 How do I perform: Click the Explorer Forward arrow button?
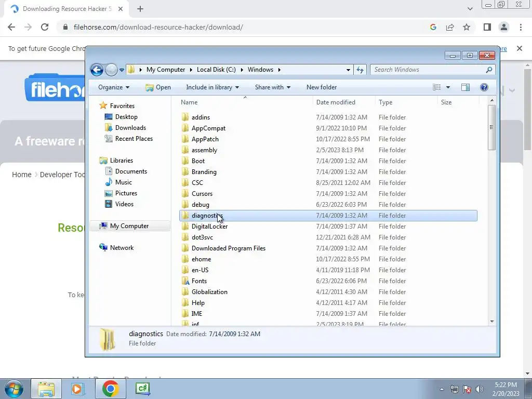coord(111,70)
